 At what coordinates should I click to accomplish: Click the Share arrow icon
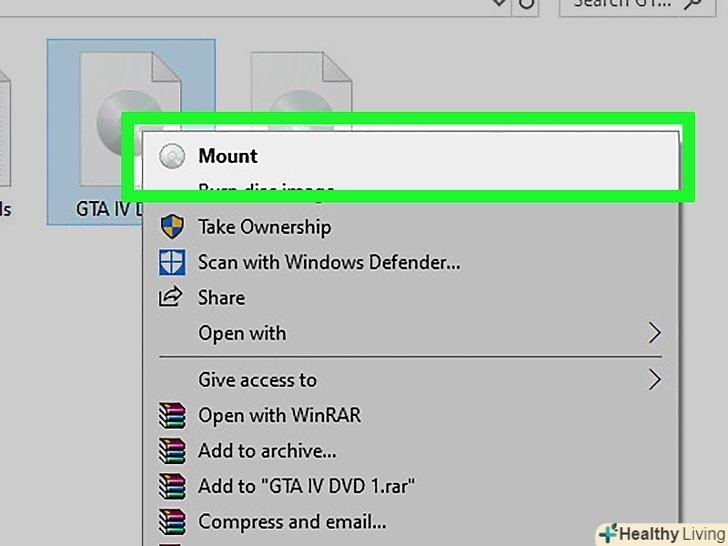point(173,298)
